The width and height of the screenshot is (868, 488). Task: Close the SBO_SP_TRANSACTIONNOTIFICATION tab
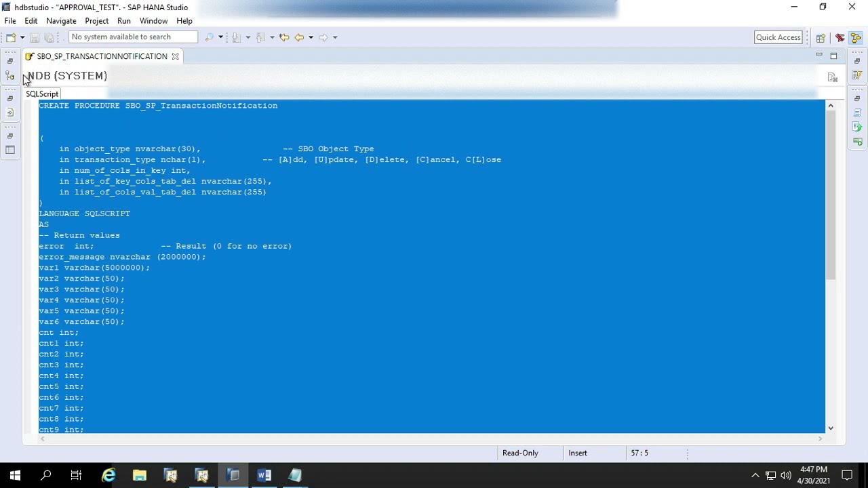point(175,56)
